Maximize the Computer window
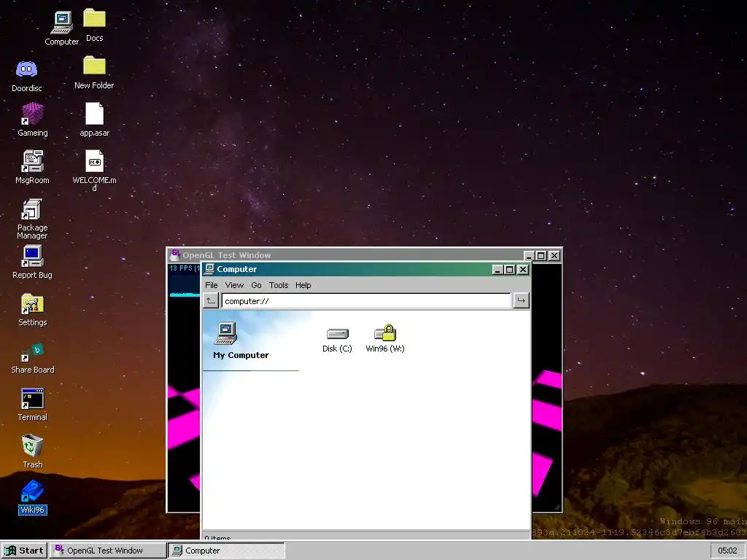 coord(510,270)
